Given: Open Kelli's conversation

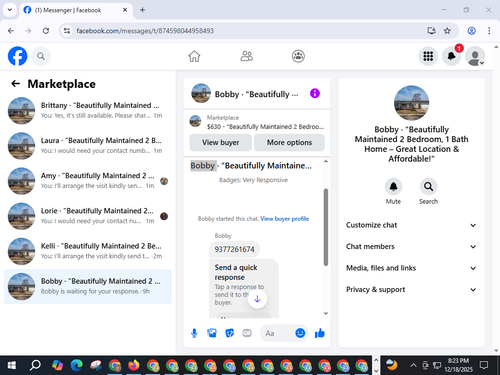Looking at the screenshot, I should (88, 251).
